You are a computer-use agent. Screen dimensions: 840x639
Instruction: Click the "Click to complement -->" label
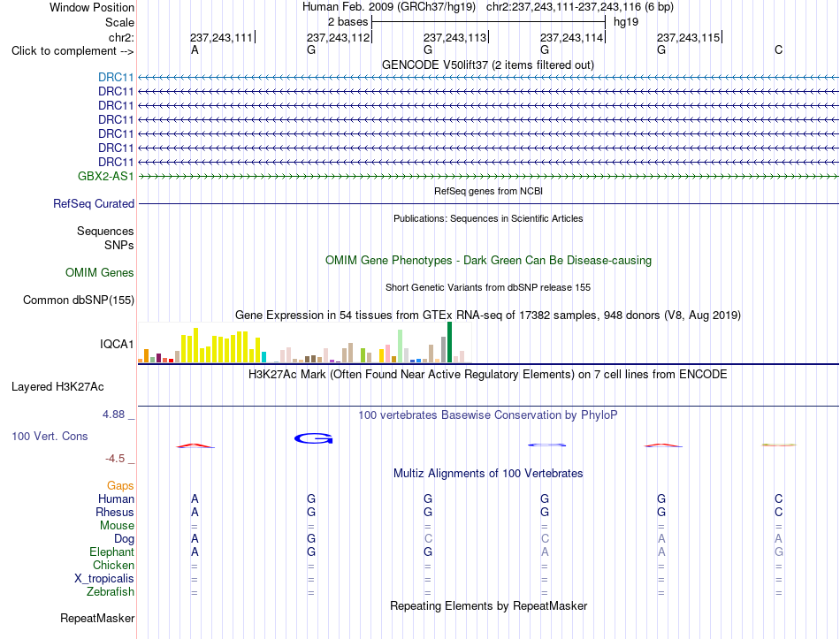coord(73,51)
